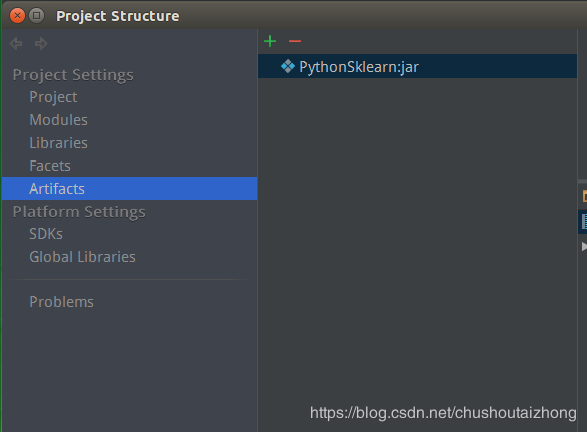587x432 pixels.
Task: Go to Libraries in Project Settings
Action: [x=58, y=143]
